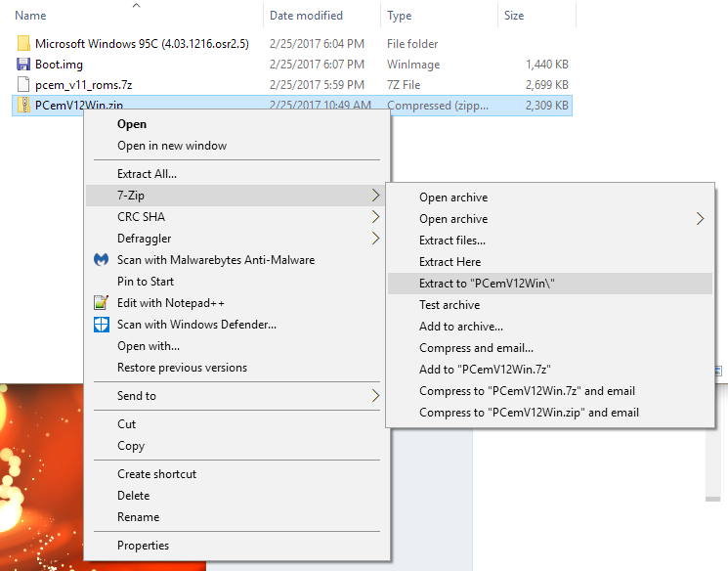Click the 2/25/2017 6:07 PM date cell
The width and height of the screenshot is (728, 571).
tap(318, 65)
